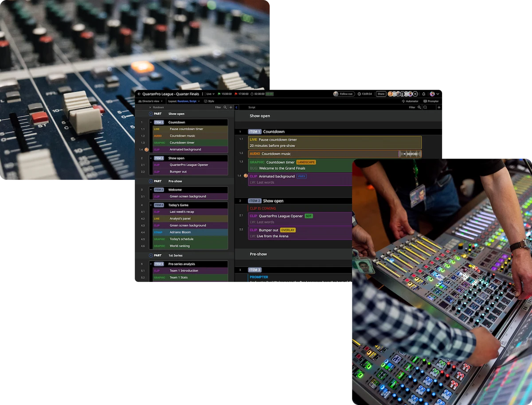
Task: Click search icon in Rundown panel header
Action: (x=225, y=107)
